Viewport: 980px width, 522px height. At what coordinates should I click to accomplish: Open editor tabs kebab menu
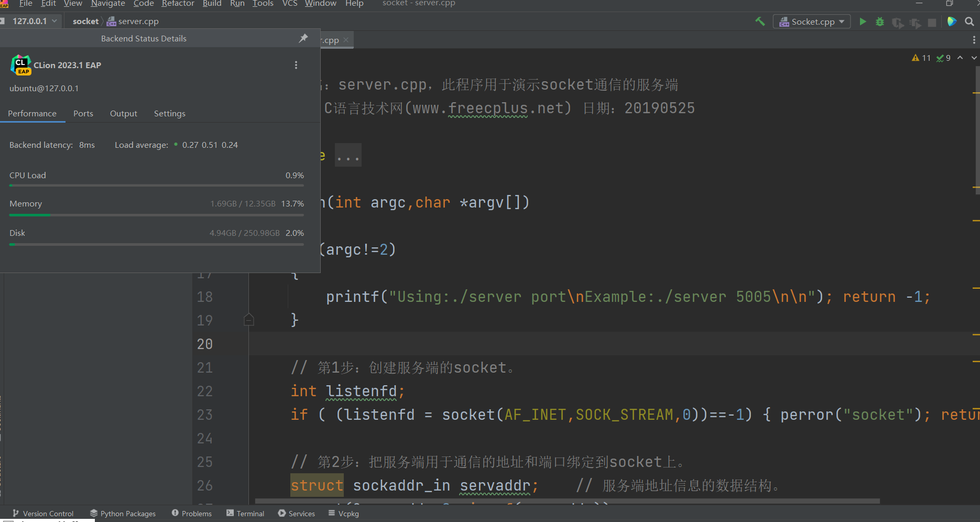click(974, 40)
